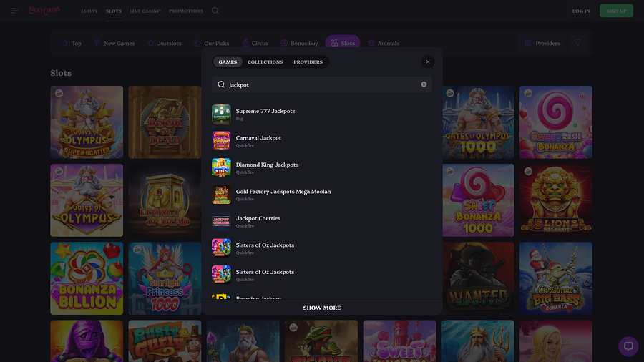
Task: Click the header search magnifier icon
Action: click(x=215, y=11)
